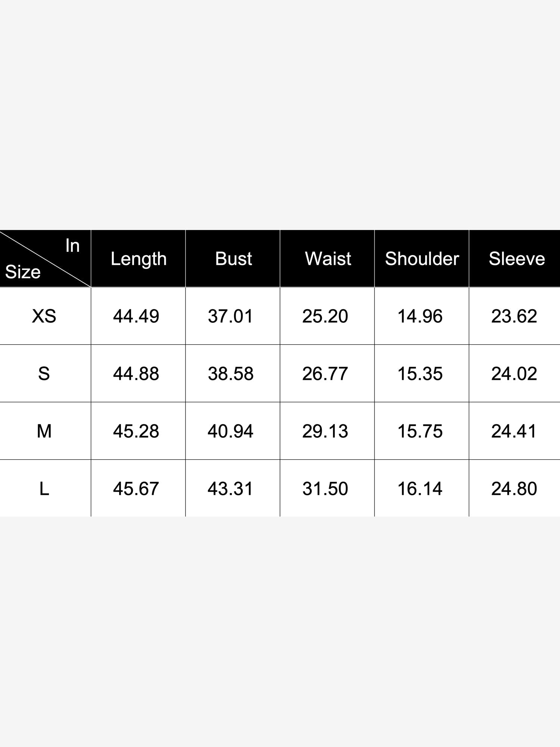Click the "In" unit label in header corner
Screen dimensions: 560x747
click(72, 246)
